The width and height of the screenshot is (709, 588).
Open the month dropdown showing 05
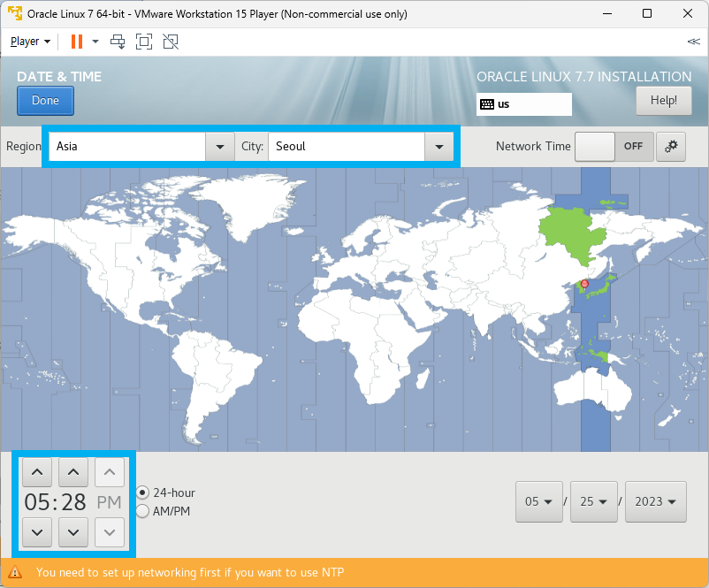tap(539, 501)
